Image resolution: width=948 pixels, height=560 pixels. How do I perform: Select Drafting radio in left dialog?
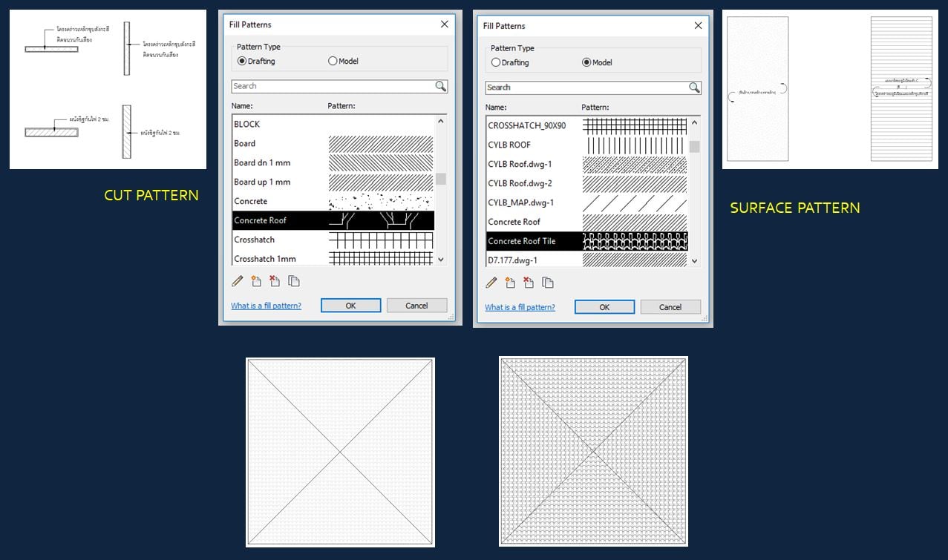[242, 61]
